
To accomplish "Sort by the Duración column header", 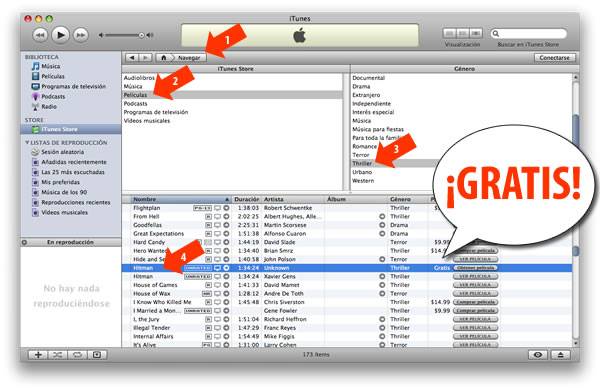I will 246,199.
